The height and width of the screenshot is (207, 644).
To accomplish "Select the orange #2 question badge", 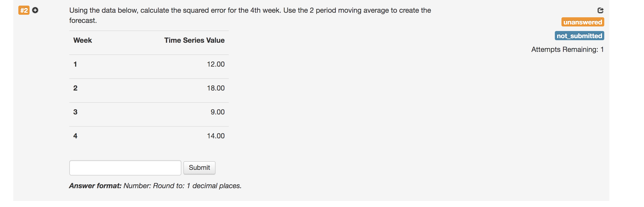I will coord(24,11).
